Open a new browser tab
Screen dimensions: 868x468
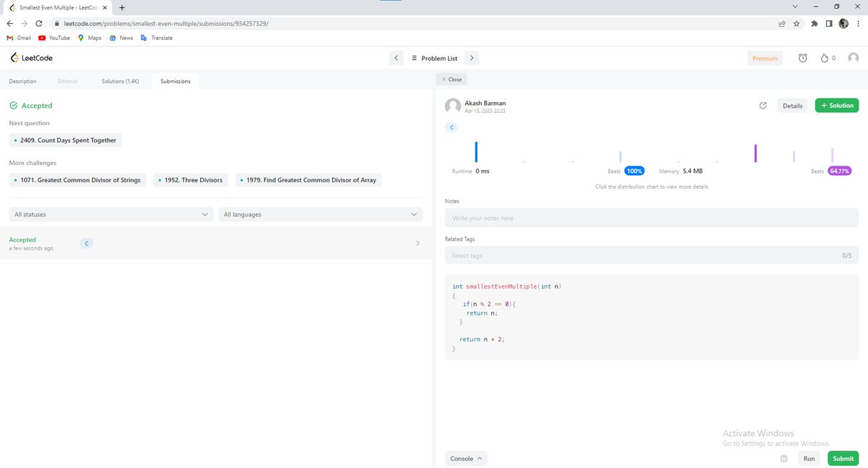coord(122,7)
